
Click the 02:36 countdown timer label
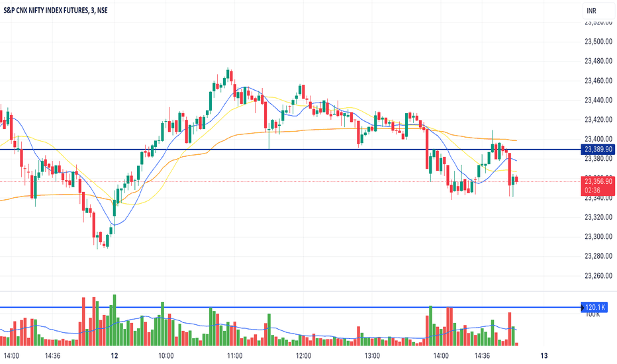(593, 191)
